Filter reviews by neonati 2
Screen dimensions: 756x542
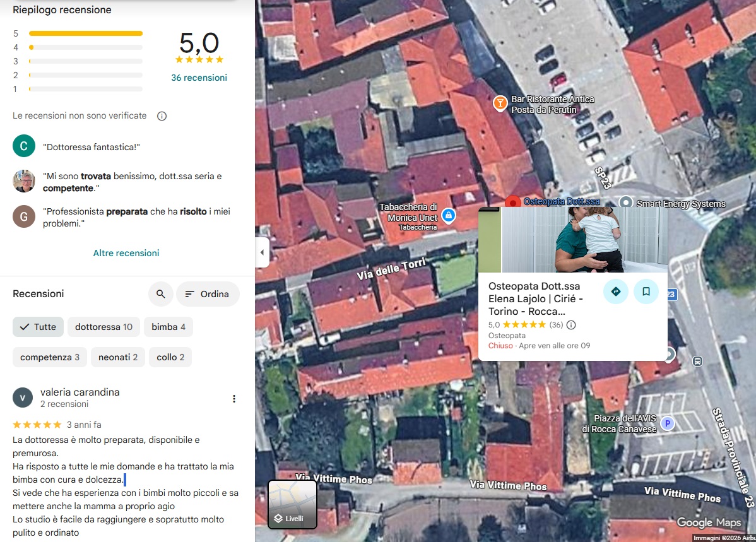point(117,357)
